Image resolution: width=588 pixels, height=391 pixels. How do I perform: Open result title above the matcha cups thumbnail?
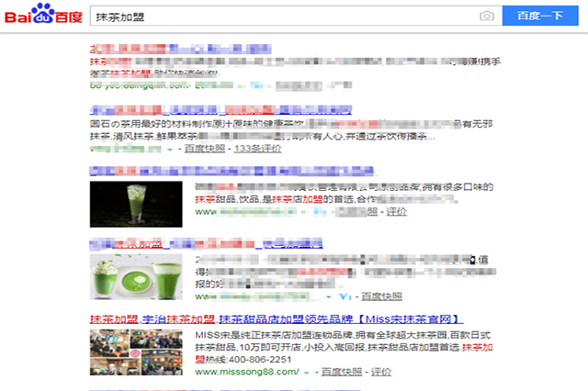206,244
